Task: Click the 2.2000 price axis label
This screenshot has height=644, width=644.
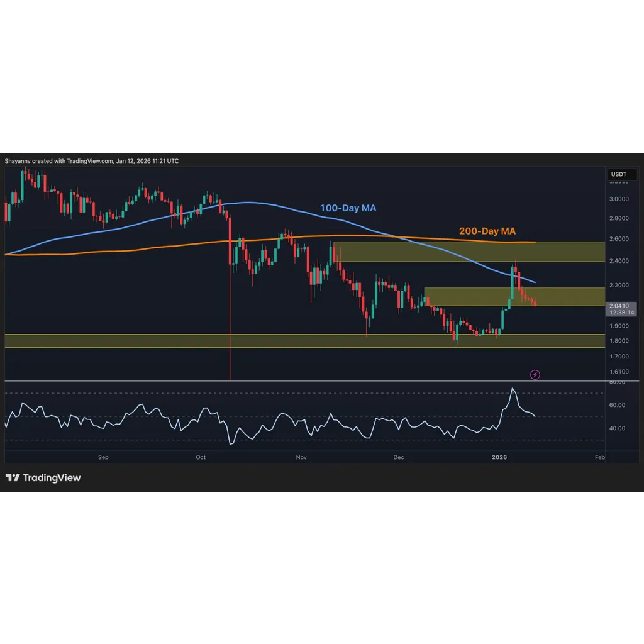Action: pos(619,286)
